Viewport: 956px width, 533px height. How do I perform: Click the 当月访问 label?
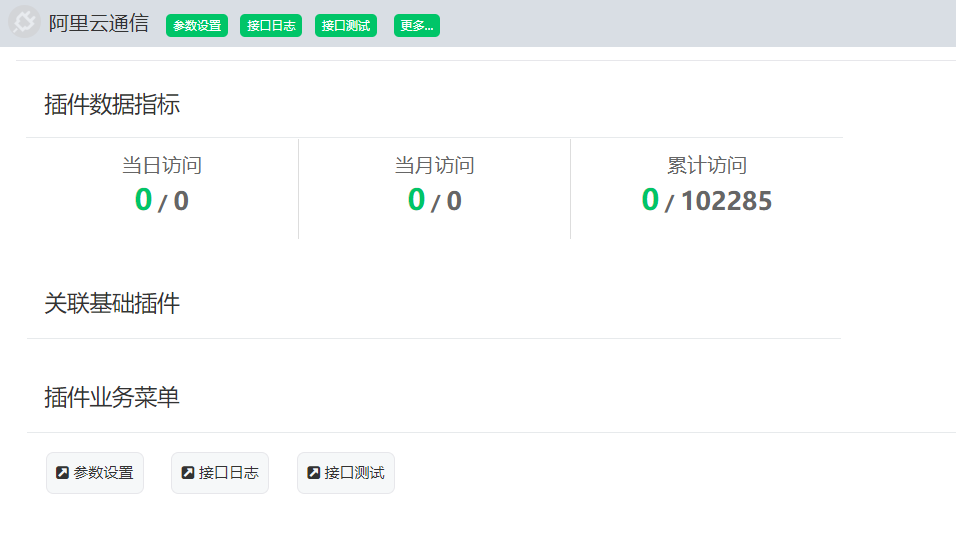[x=434, y=165]
